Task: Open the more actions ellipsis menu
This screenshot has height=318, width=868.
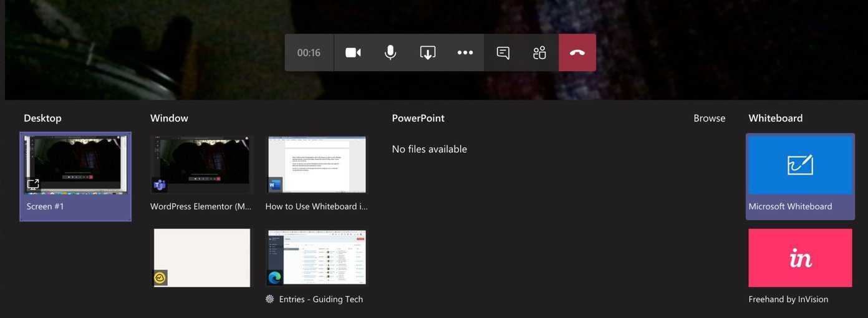Action: click(x=465, y=52)
